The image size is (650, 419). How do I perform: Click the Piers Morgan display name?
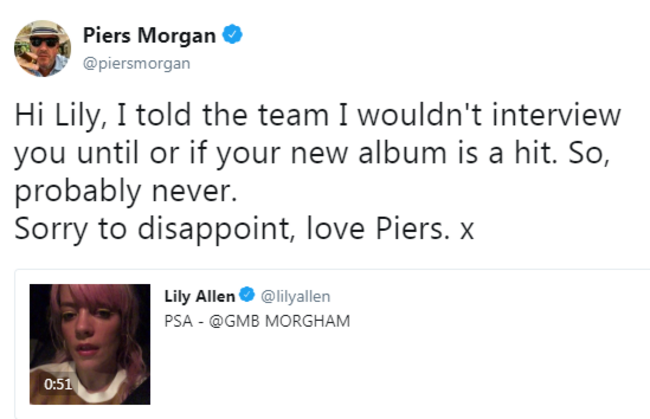click(x=149, y=35)
